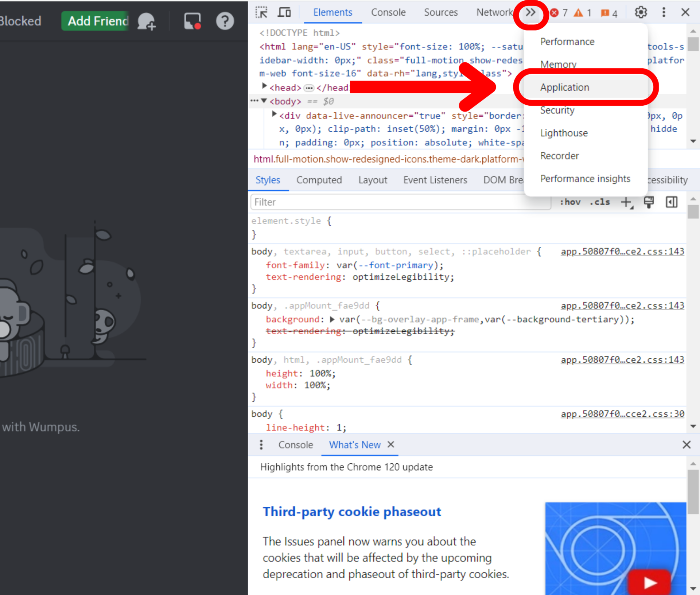This screenshot has width=700, height=595.
Task: Open DevTools settings gear
Action: click(641, 12)
